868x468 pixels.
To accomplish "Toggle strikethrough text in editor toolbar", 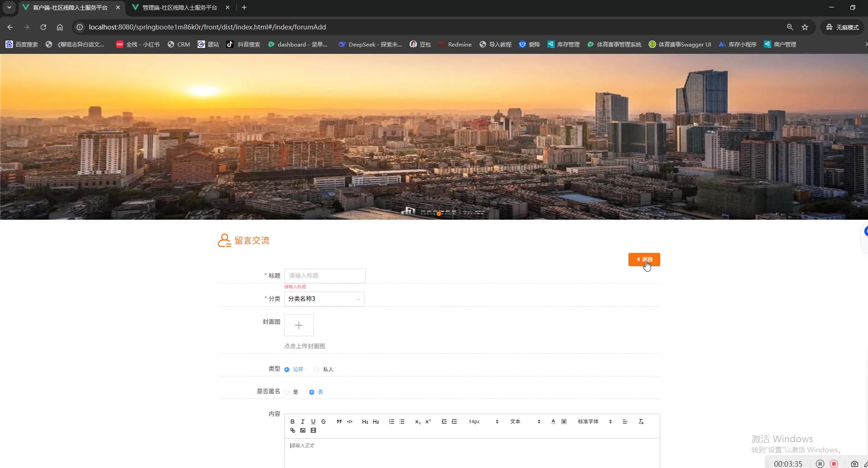I will coord(323,421).
